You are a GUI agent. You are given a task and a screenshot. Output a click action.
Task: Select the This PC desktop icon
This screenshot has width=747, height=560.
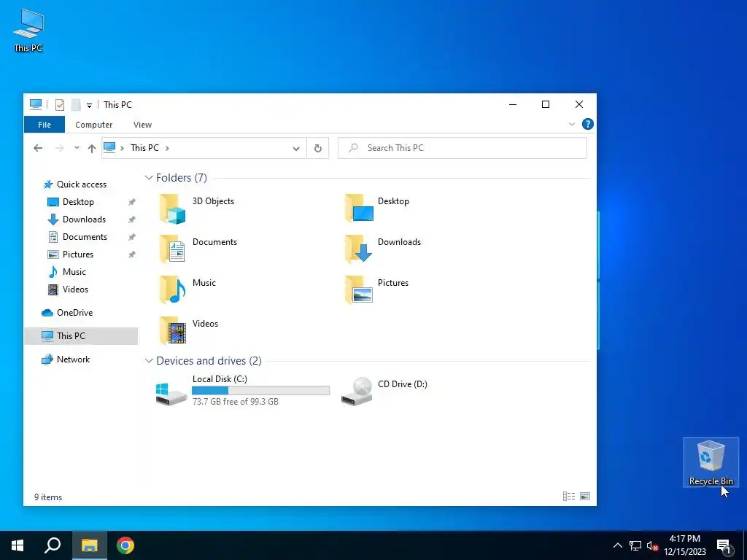click(x=28, y=30)
